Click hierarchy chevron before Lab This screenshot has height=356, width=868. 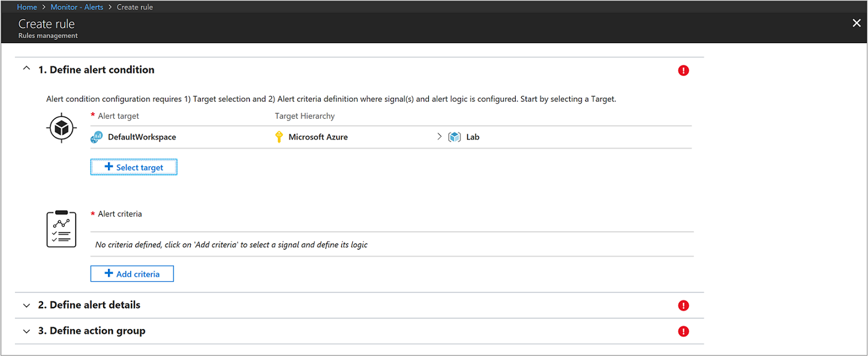440,137
